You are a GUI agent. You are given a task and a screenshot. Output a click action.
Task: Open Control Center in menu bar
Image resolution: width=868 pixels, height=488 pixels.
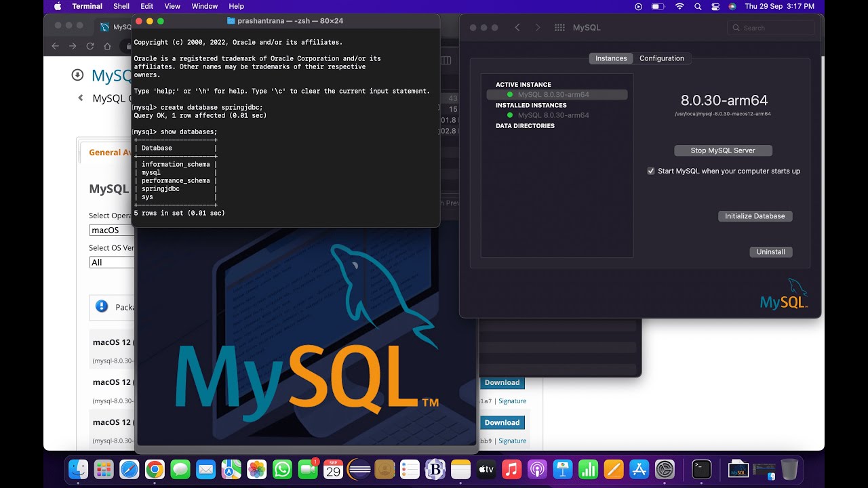coord(715,6)
